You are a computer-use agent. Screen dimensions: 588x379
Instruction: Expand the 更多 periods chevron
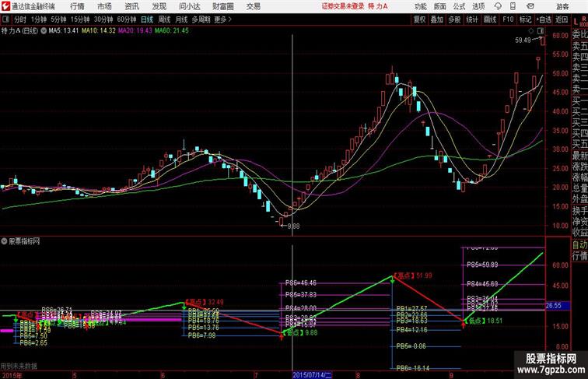[230, 19]
